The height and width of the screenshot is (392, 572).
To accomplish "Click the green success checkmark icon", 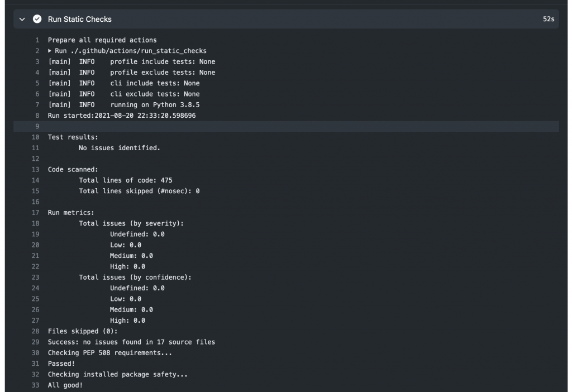I will [x=37, y=18].
